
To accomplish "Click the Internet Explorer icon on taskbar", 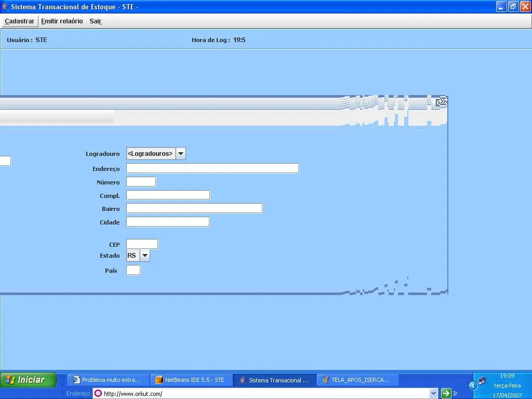I will (76, 380).
